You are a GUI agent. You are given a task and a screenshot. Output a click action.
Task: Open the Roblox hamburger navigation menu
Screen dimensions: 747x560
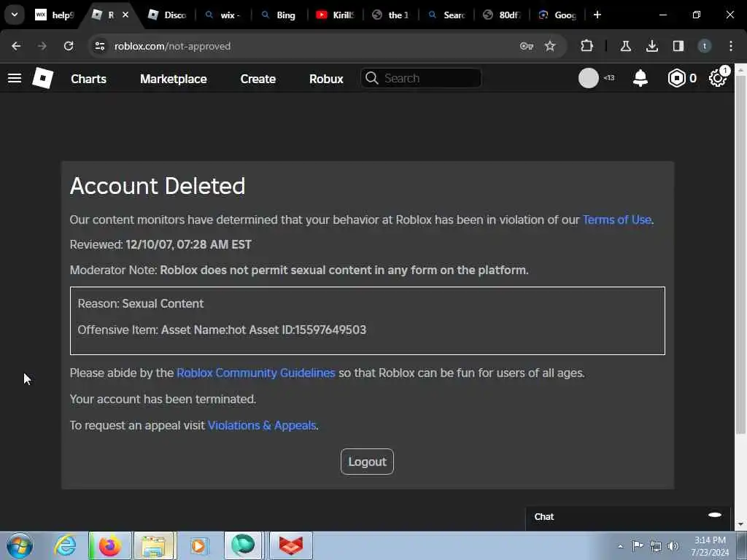coord(15,78)
